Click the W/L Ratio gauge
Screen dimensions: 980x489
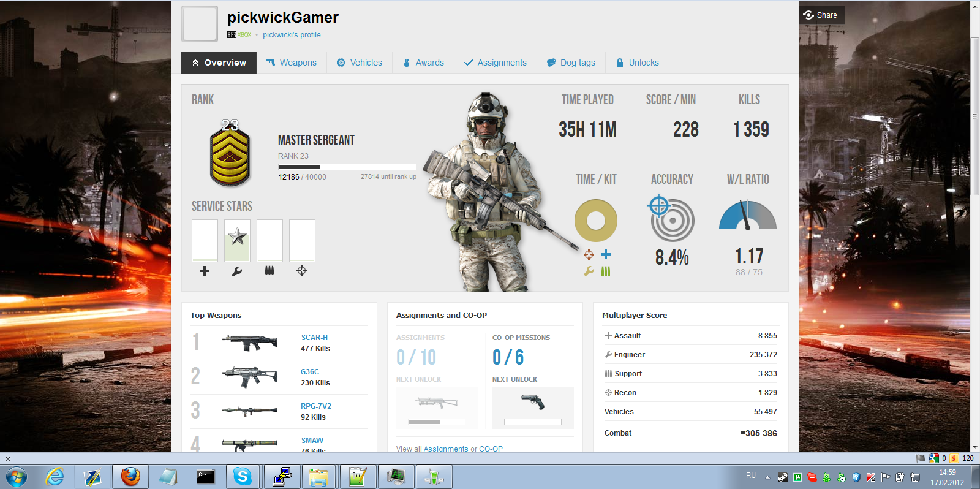click(x=748, y=216)
